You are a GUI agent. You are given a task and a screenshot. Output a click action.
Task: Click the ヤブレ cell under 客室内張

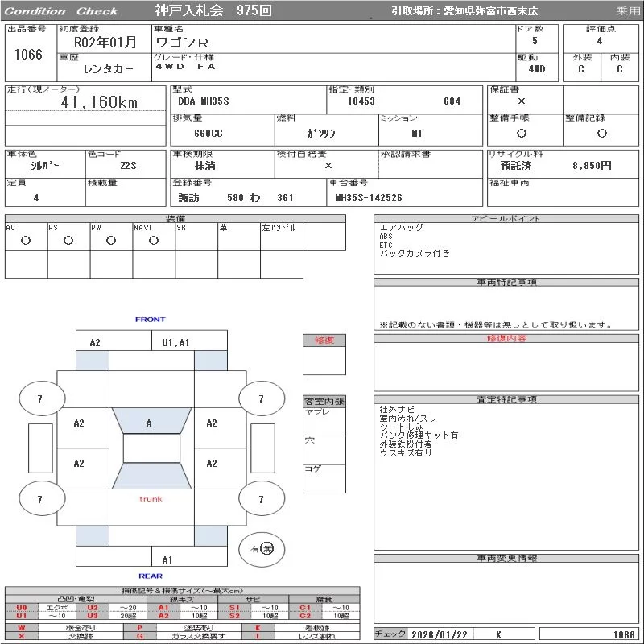click(324, 421)
